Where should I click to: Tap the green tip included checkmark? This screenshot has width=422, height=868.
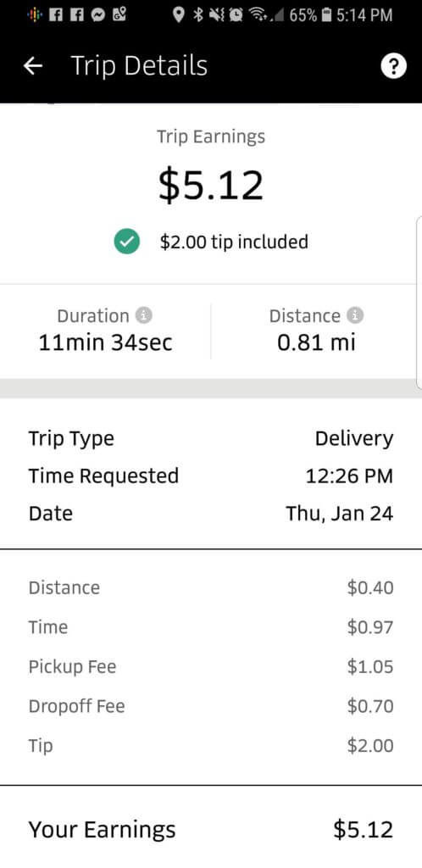tap(126, 242)
